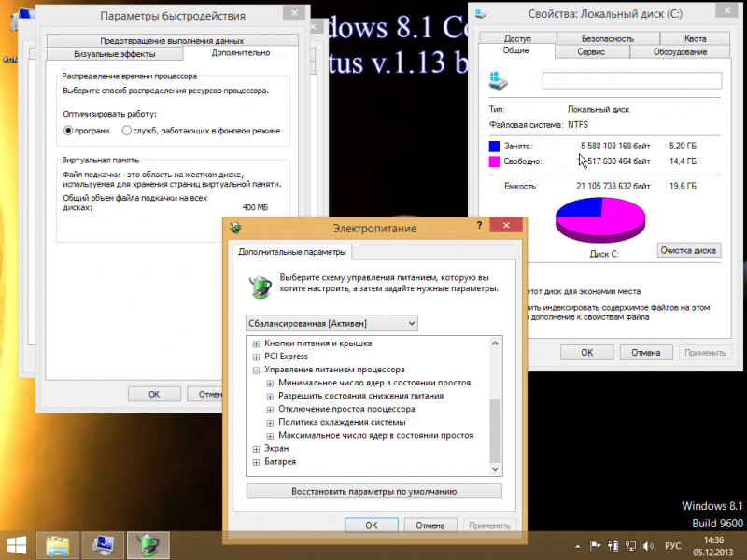Collapse 'Управление питанием процессора' node
The height and width of the screenshot is (560, 747).
point(256,370)
